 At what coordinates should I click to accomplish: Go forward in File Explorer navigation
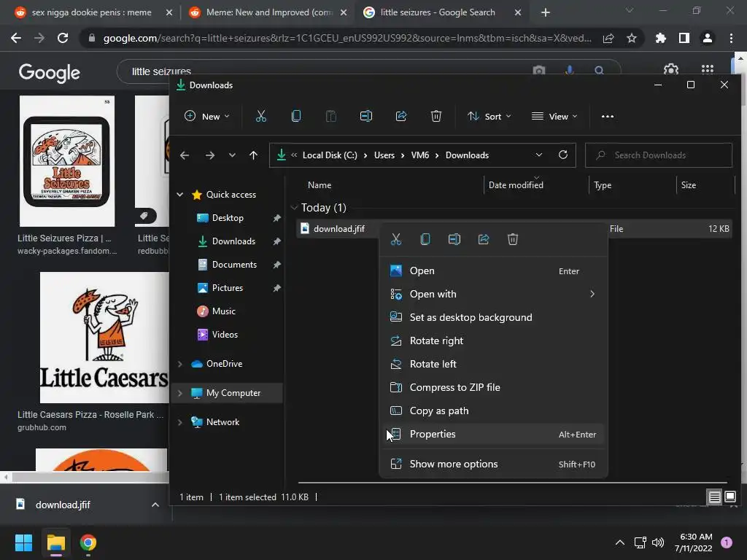click(x=209, y=155)
